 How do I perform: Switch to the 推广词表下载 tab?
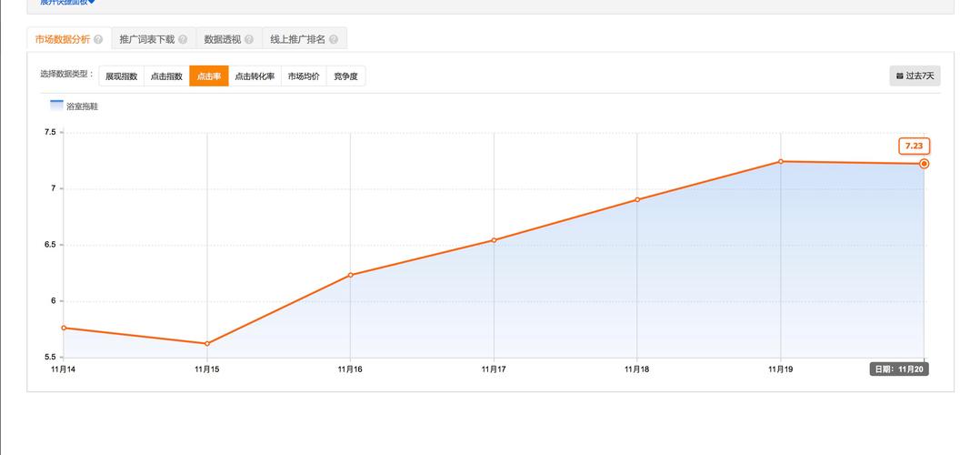[146, 40]
